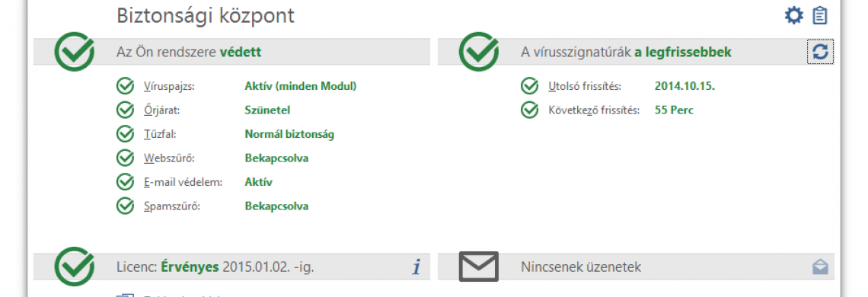The image size is (868, 297).
Task: Click the Következő frissítés 55 Perc value
Action: click(674, 110)
